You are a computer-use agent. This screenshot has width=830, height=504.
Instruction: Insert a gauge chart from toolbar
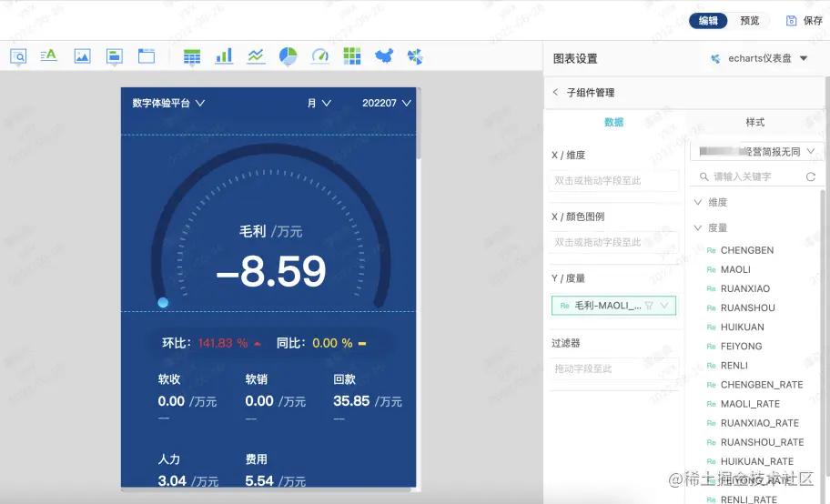coord(320,56)
